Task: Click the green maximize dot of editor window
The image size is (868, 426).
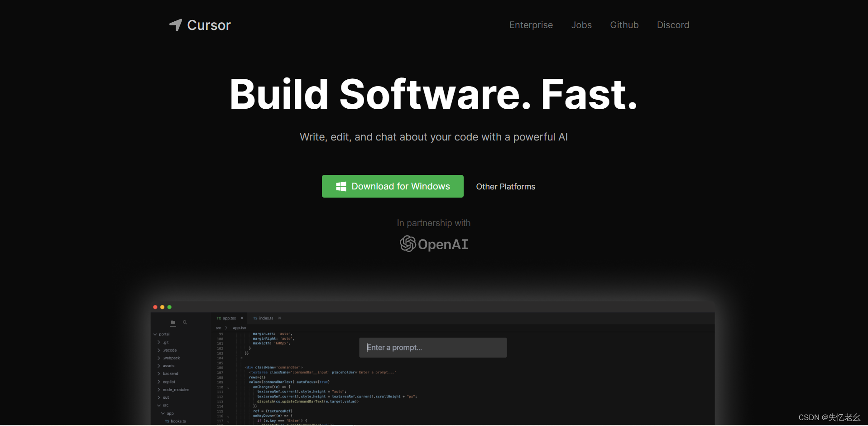Action: tap(169, 307)
